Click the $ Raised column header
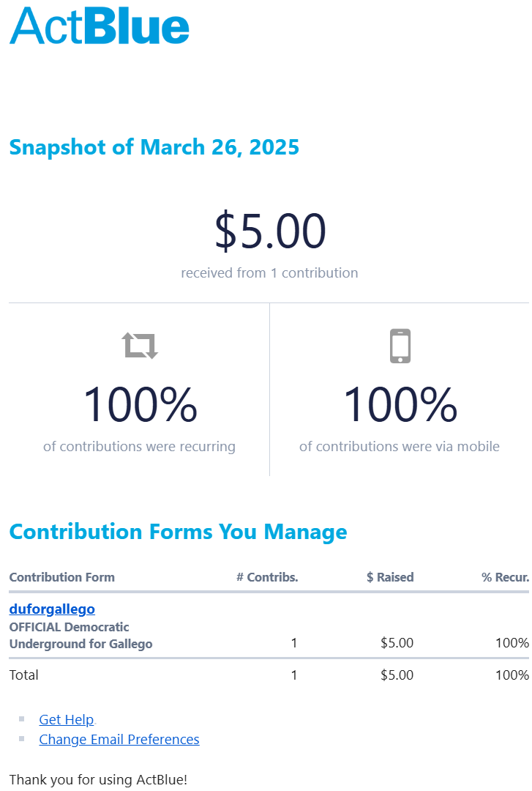Viewport: 532px width, 791px height. (390, 577)
